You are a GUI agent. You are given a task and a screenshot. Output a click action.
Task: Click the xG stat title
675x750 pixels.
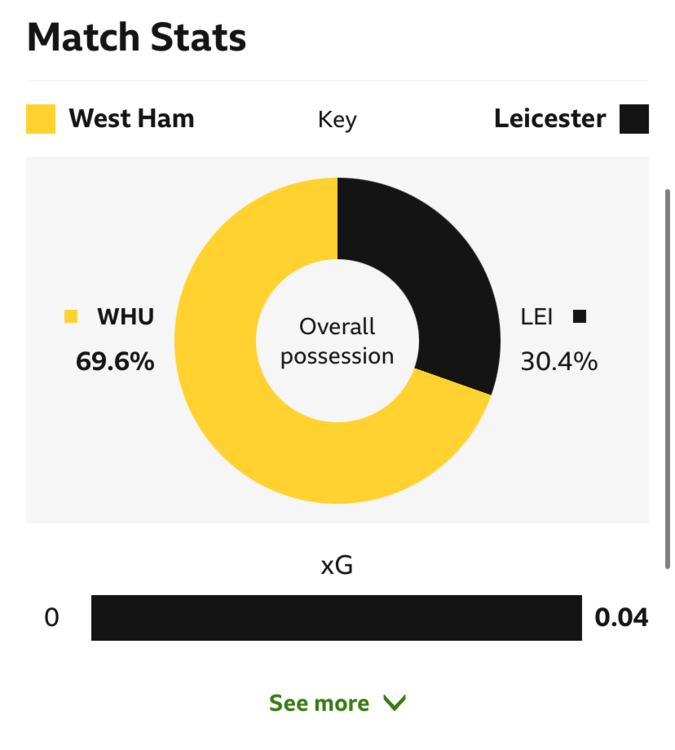tap(337, 565)
